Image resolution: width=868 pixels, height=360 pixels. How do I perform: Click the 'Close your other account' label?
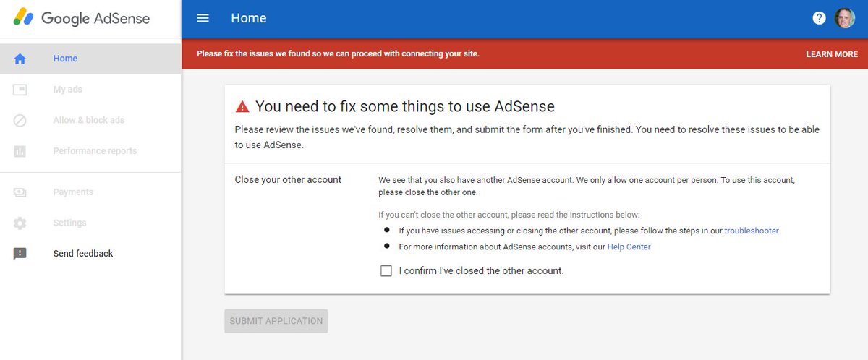tap(288, 179)
